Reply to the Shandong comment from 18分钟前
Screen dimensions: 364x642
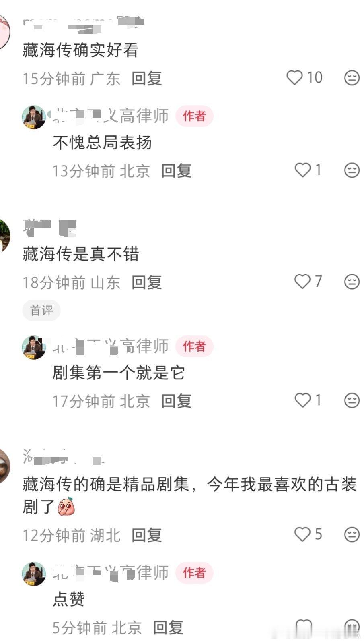[x=147, y=282]
